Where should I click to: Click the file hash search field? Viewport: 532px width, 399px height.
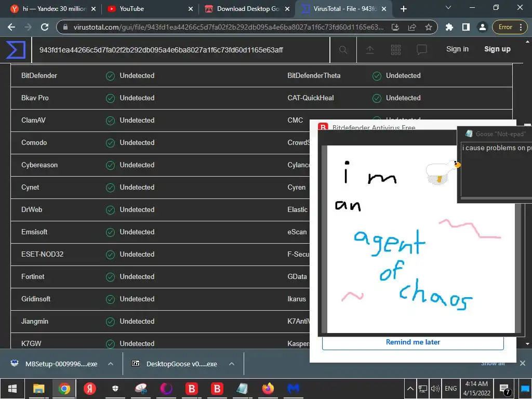[x=180, y=50]
